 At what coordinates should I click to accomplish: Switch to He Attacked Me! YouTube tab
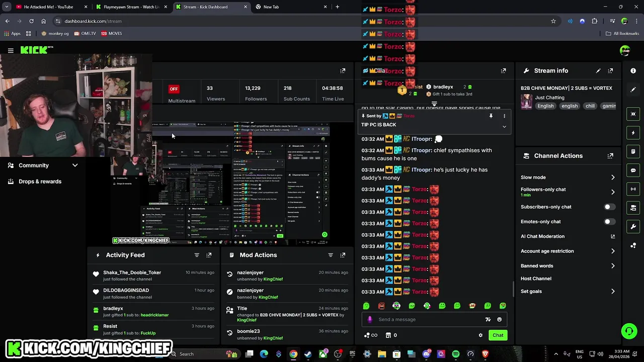(x=51, y=7)
